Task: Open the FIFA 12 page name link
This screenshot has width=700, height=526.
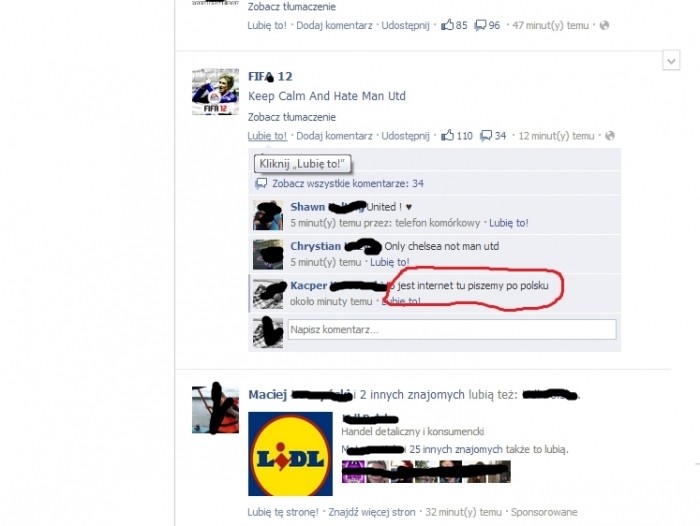Action: [x=270, y=76]
